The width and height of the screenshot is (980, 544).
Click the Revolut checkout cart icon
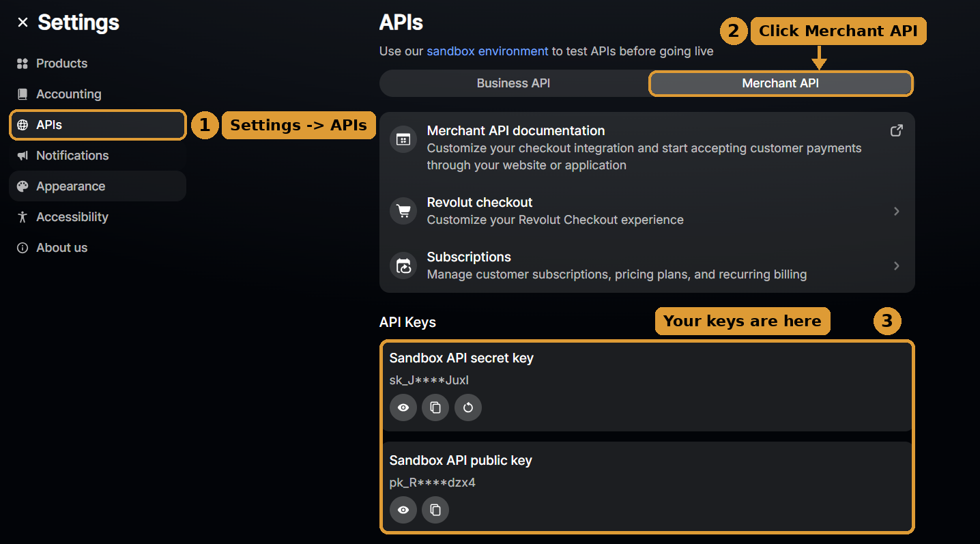click(x=403, y=211)
